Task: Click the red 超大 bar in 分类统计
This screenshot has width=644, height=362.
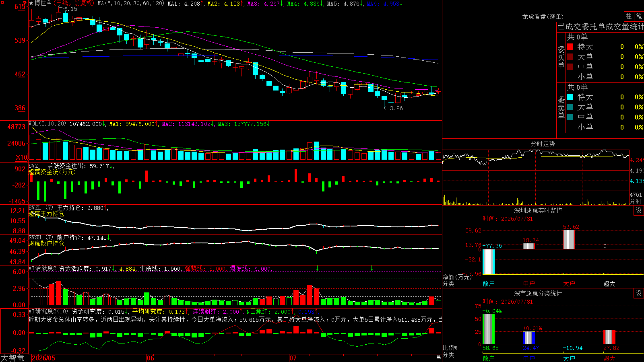Action: pos(609,337)
